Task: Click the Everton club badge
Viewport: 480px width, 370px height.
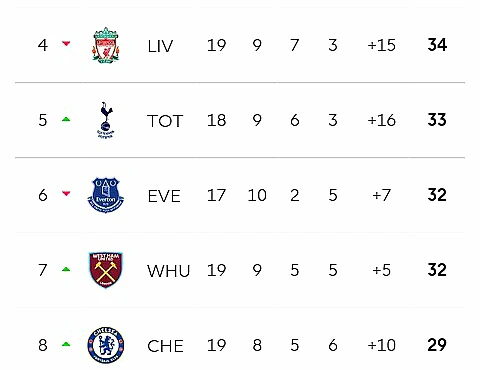Action: (x=106, y=195)
